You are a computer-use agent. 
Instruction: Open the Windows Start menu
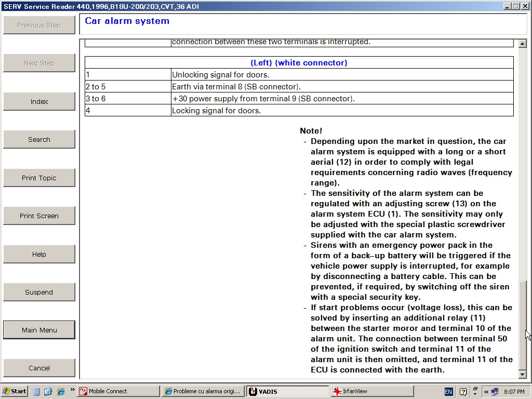(14, 391)
